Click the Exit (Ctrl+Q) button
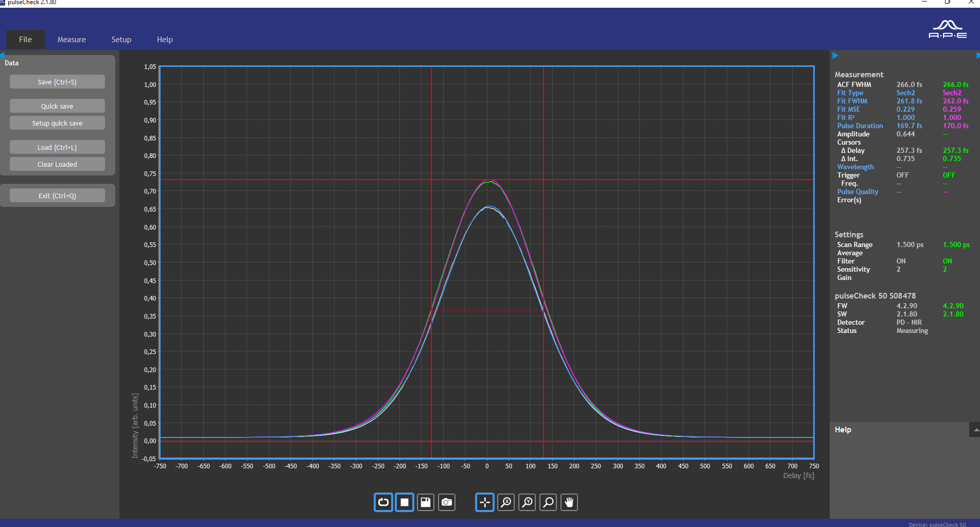 pyautogui.click(x=57, y=196)
